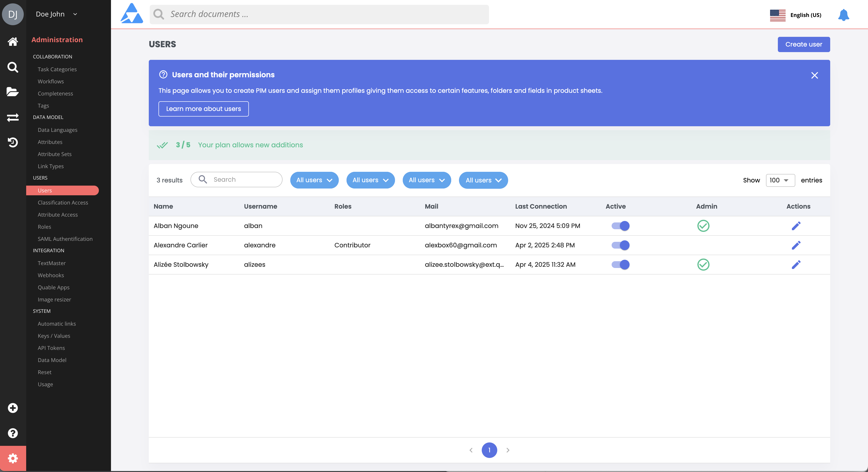Click the folder icon in the left rail
The width and height of the screenshot is (868, 472).
tap(13, 92)
